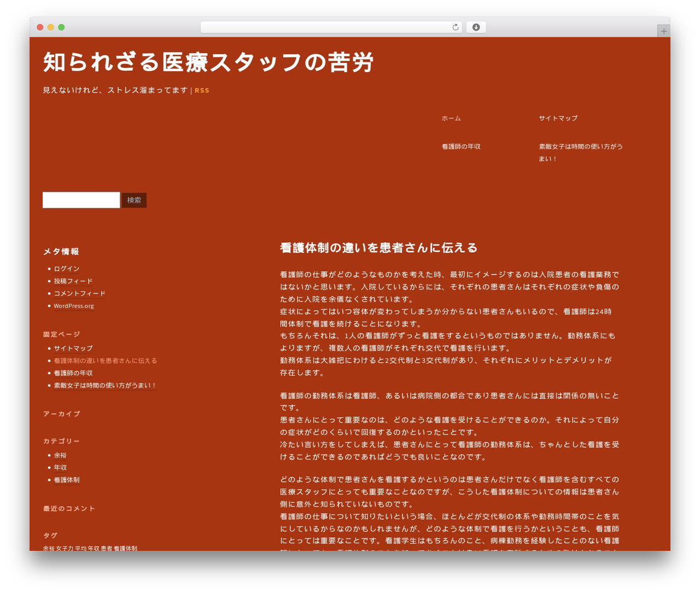Click the タグ sidebar heading
Screen dimensions: 700x593
[50, 536]
